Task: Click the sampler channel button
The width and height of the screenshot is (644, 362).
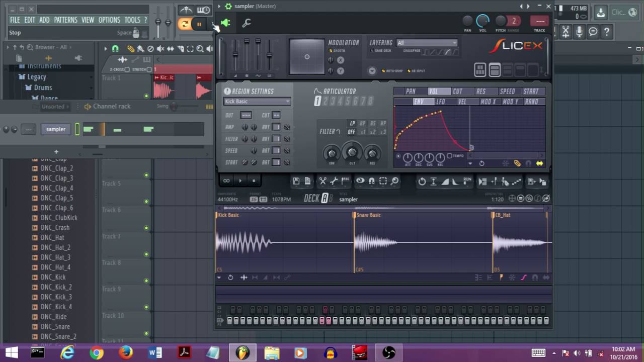Action: pos(56,129)
